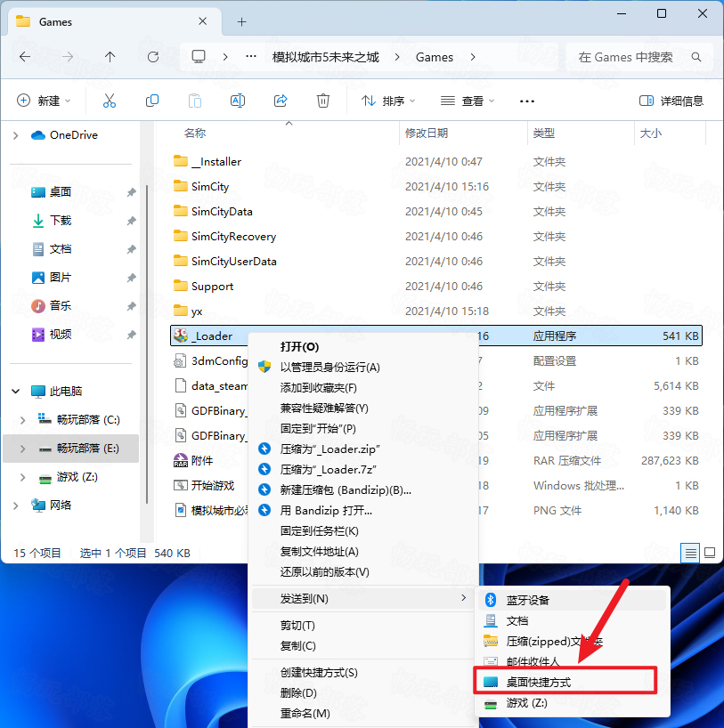The width and height of the screenshot is (724, 728).
Task: Click the 在 Games 中搜索 search box
Action: click(x=639, y=57)
